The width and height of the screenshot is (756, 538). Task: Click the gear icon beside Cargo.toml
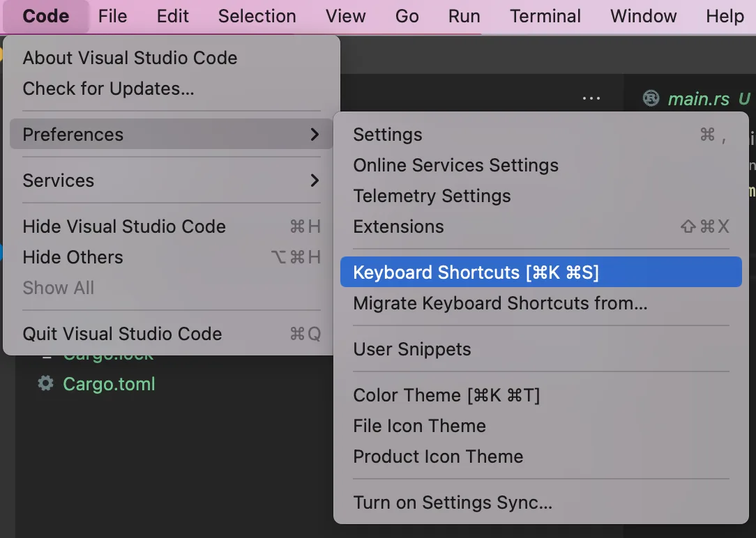(46, 383)
